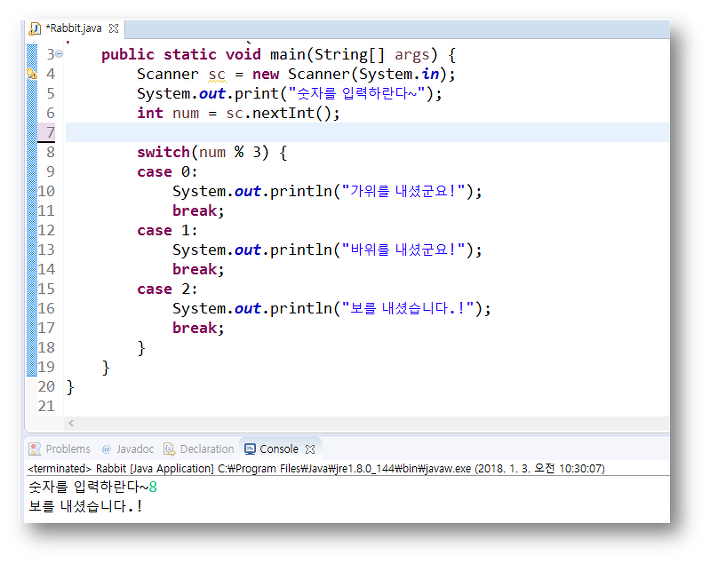Close the Console view
This screenshot has width=710, height=563.
pos(310,449)
